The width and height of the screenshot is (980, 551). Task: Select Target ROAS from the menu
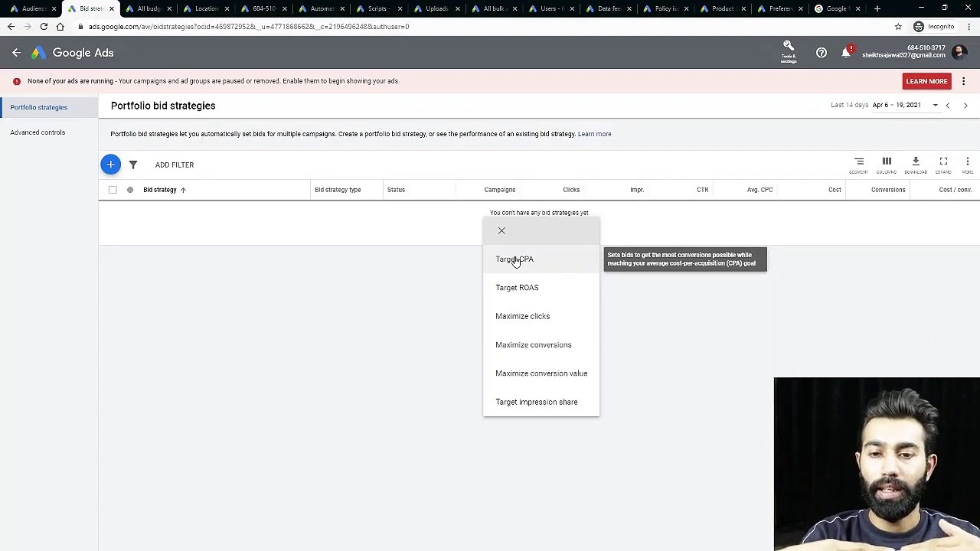tap(541, 288)
